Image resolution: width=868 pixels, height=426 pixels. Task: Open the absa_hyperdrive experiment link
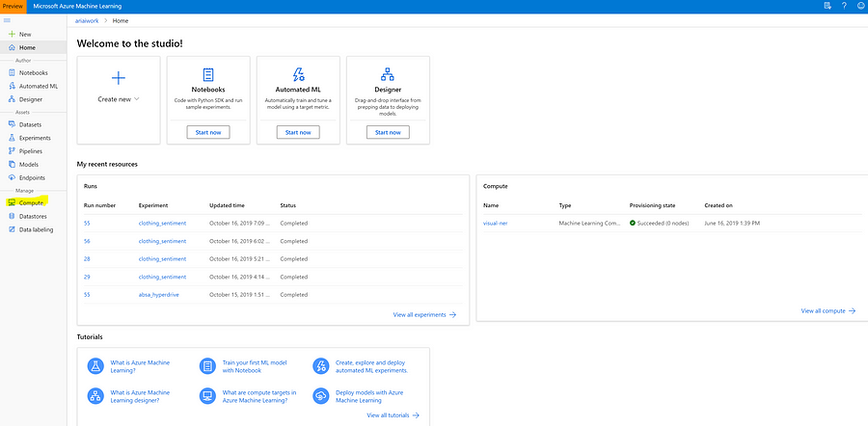click(158, 294)
